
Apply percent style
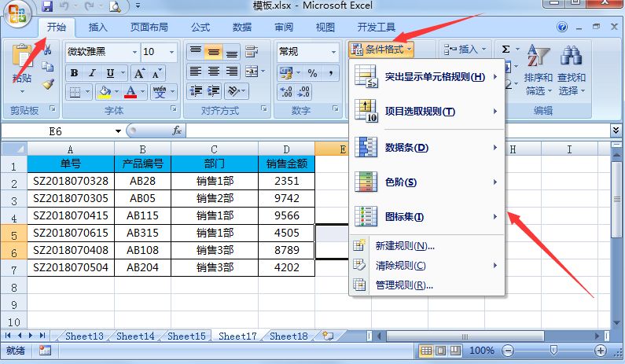[313, 73]
